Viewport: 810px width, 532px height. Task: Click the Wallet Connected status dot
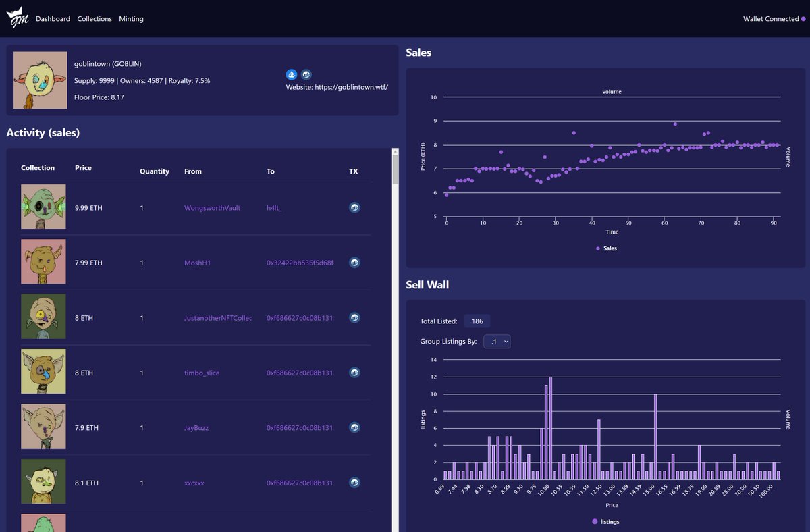(803, 19)
